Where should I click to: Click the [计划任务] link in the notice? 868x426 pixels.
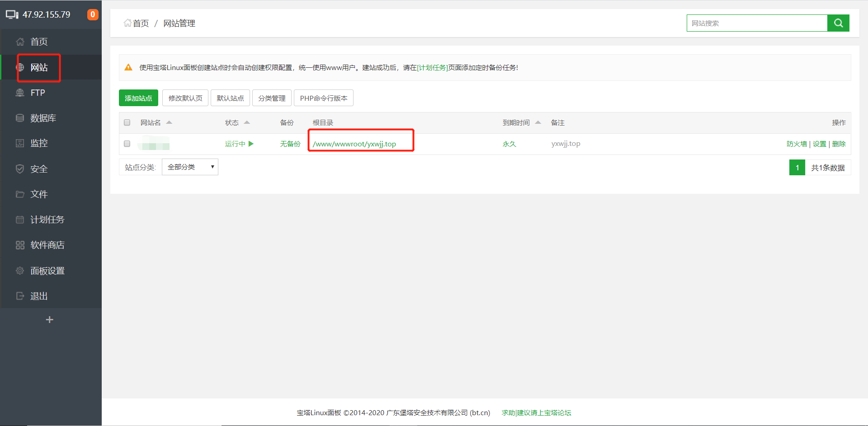[x=432, y=67]
